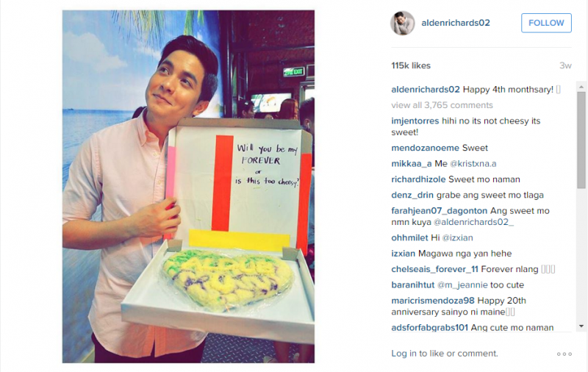Click the comments scrollbar up arrow
This screenshot has height=372, width=588.
(581, 87)
